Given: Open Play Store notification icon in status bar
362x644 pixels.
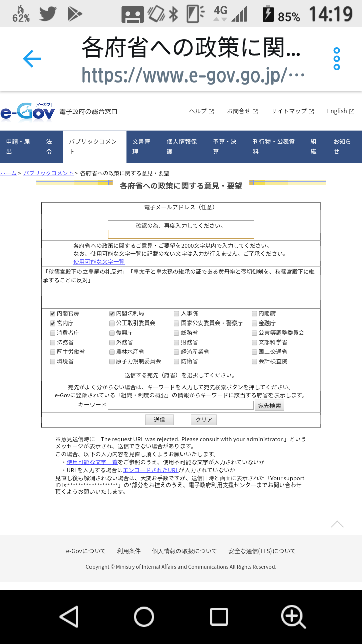Looking at the screenshot, I should coord(75,14).
